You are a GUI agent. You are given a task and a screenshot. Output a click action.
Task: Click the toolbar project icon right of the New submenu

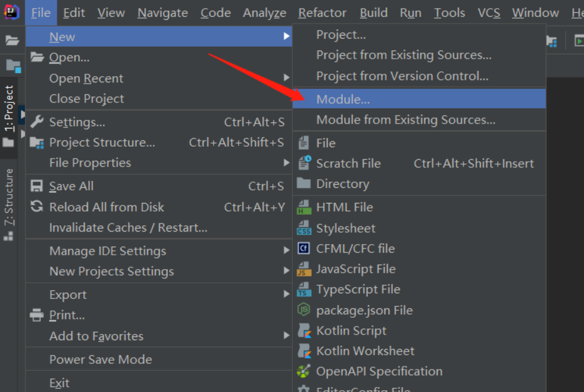pyautogui.click(x=552, y=41)
